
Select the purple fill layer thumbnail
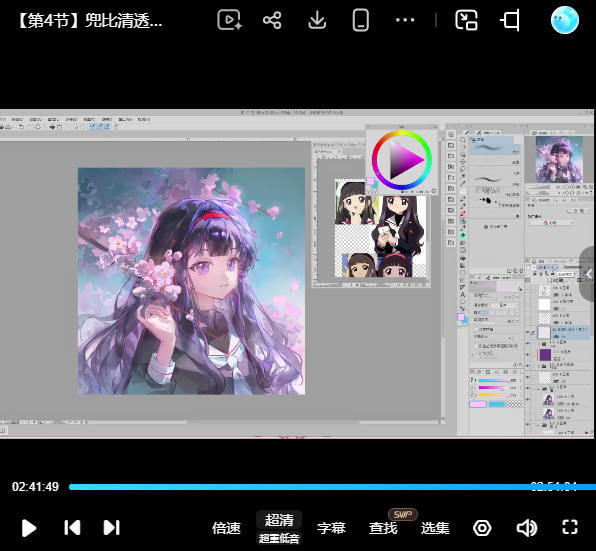coord(545,355)
